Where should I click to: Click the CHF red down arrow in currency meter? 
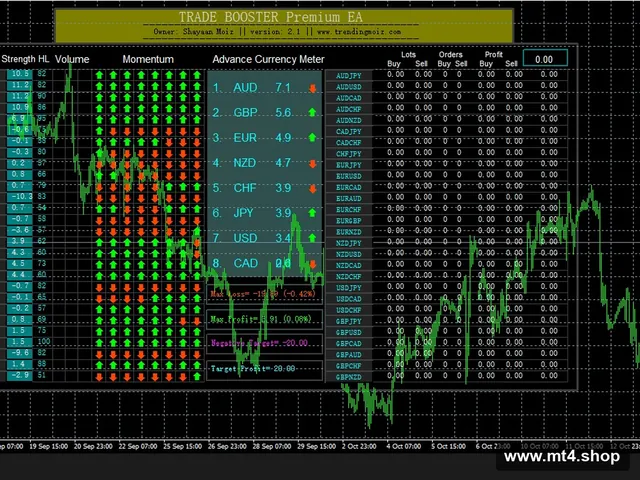[x=312, y=189]
